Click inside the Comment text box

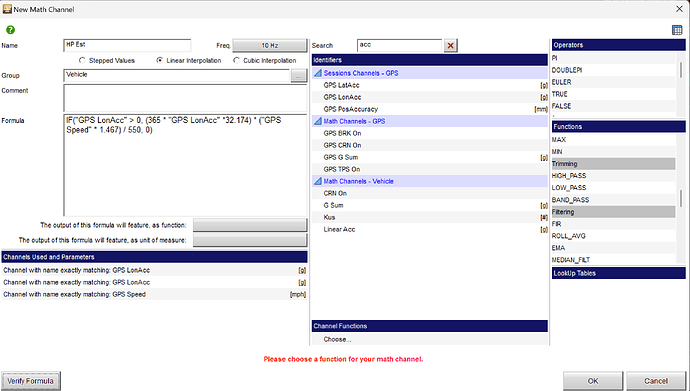click(185, 98)
